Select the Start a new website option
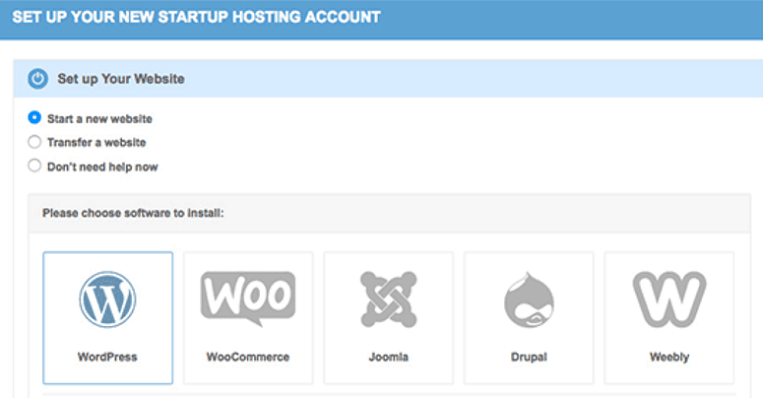This screenshot has height=398, width=763. (x=34, y=118)
